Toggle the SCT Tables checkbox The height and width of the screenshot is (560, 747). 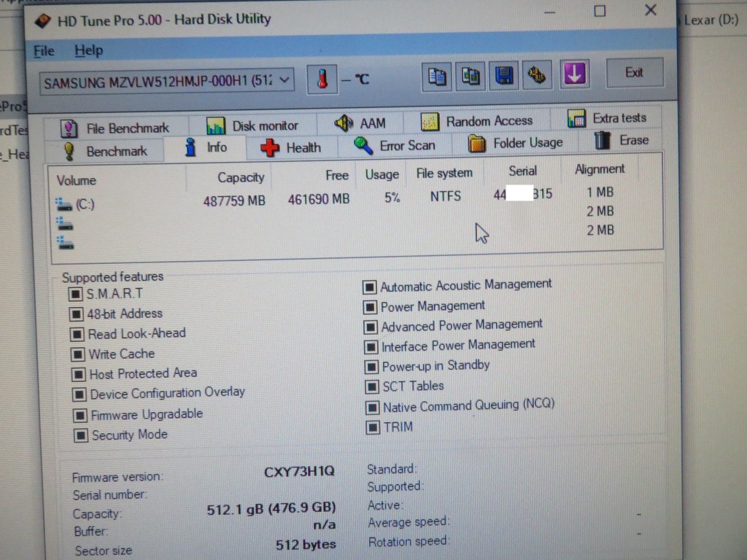coord(372,387)
